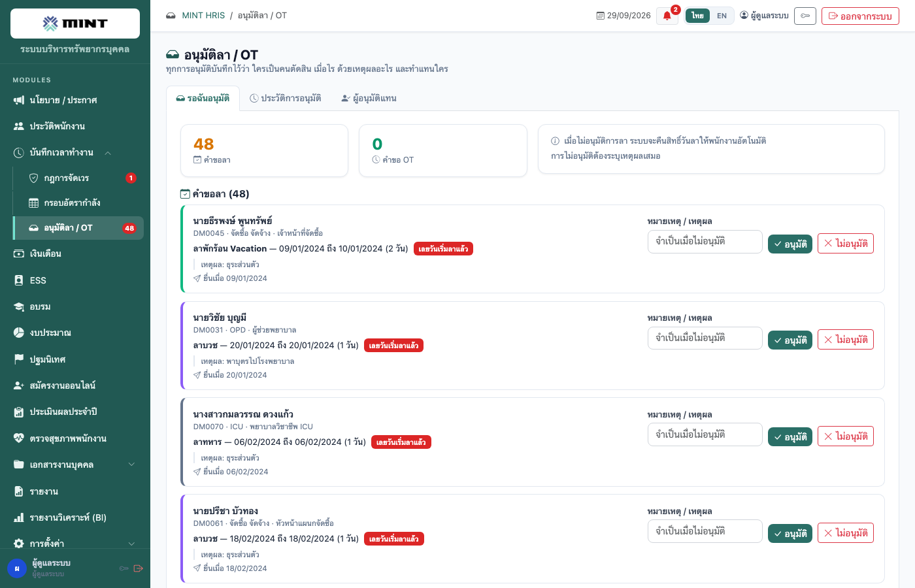
Task: Reject นายปรีชา บัวทอง leave request
Action: (846, 533)
